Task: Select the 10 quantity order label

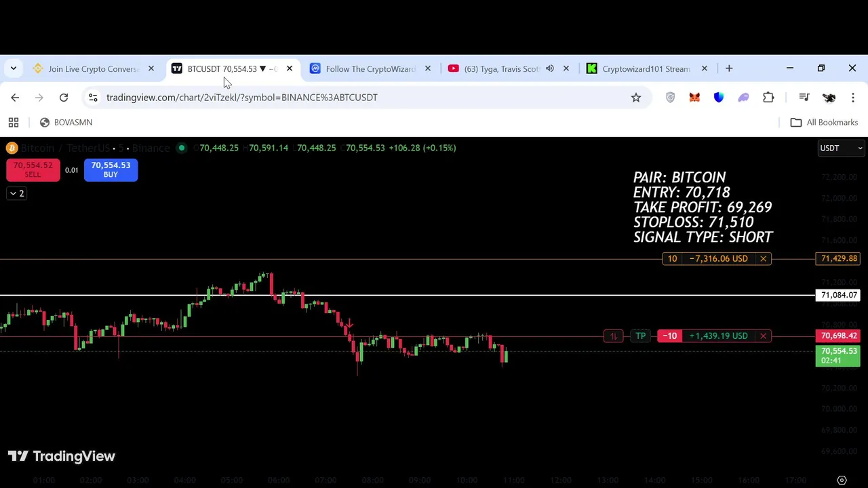Action: pyautogui.click(x=672, y=259)
